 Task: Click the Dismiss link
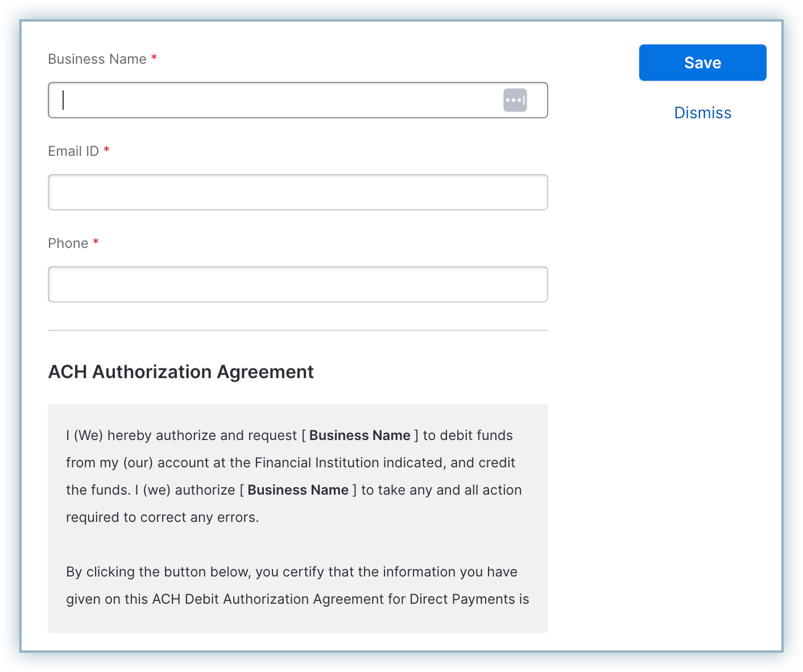(702, 113)
